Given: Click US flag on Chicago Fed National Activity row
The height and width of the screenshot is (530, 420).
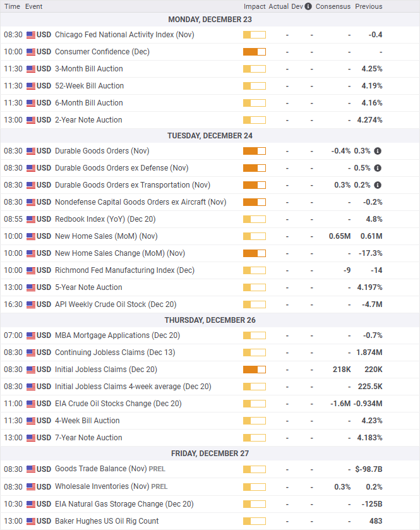Looking at the screenshot, I should point(31,35).
